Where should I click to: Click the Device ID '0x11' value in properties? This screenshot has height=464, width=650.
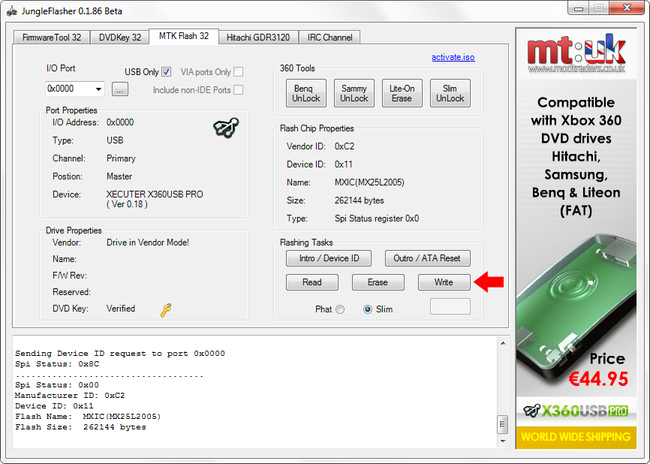(344, 165)
